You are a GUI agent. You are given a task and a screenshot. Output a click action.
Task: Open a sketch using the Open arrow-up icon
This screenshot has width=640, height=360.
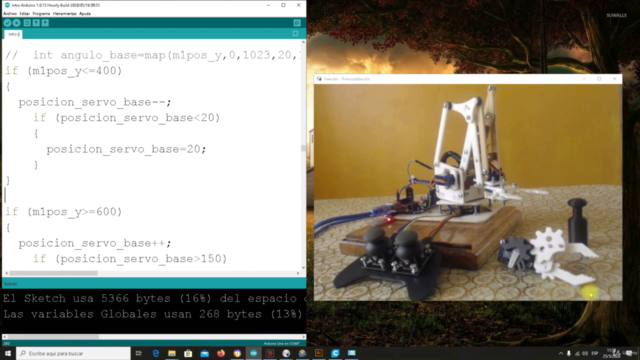click(x=36, y=23)
